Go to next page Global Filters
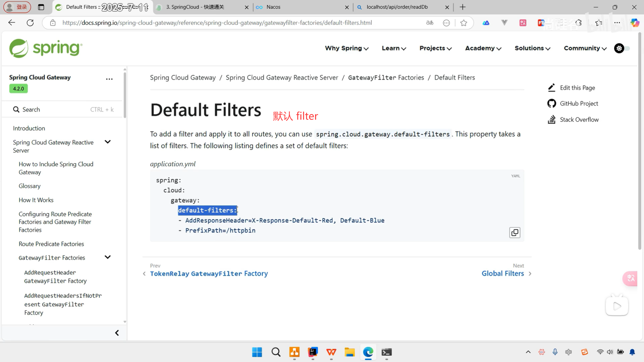The height and width of the screenshot is (362, 644). click(x=502, y=274)
